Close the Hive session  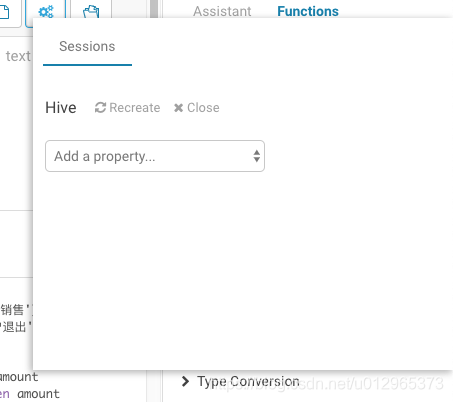click(197, 108)
